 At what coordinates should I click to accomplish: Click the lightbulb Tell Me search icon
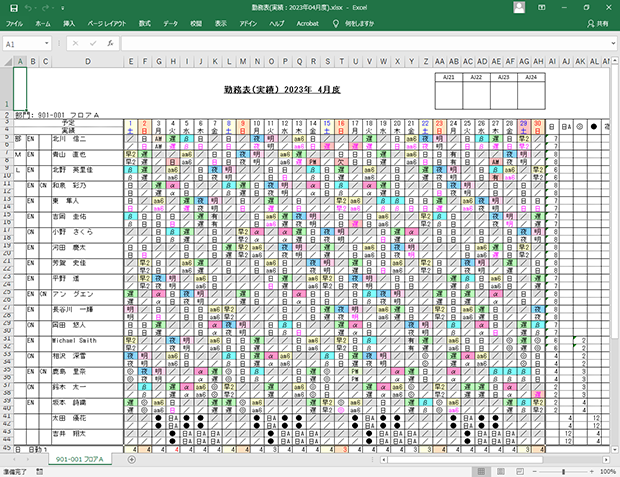click(336, 24)
